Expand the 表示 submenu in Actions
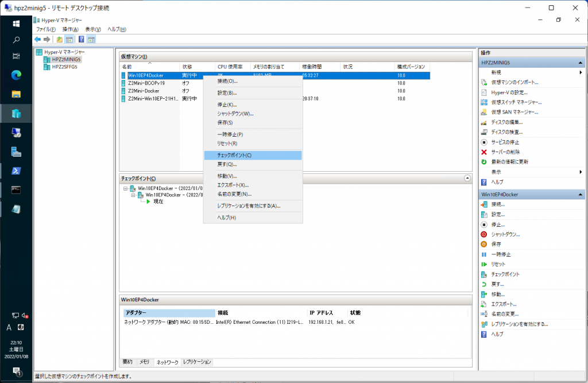Screen dimensions: 588x383 (581, 172)
